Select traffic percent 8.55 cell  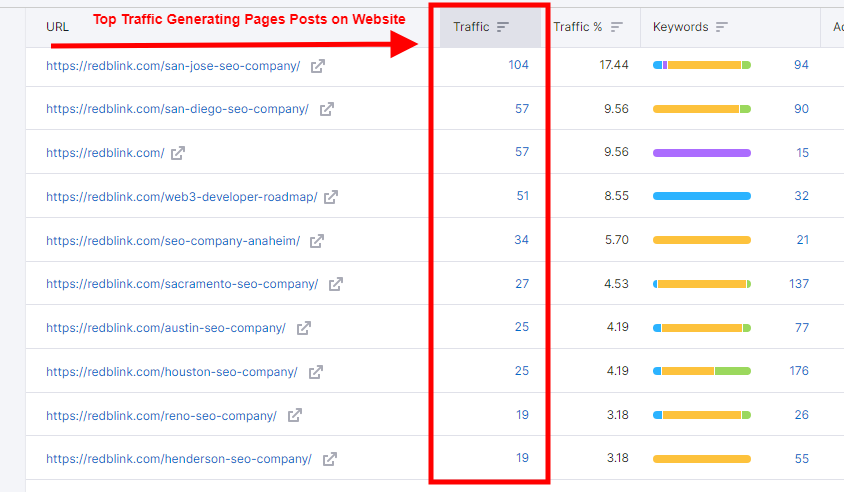click(x=616, y=196)
